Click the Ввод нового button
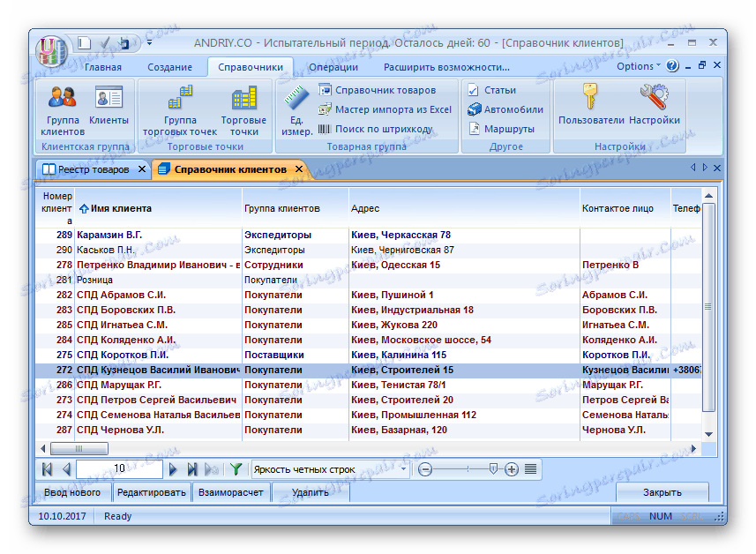Screen dimensions: 756x554 coord(73,492)
